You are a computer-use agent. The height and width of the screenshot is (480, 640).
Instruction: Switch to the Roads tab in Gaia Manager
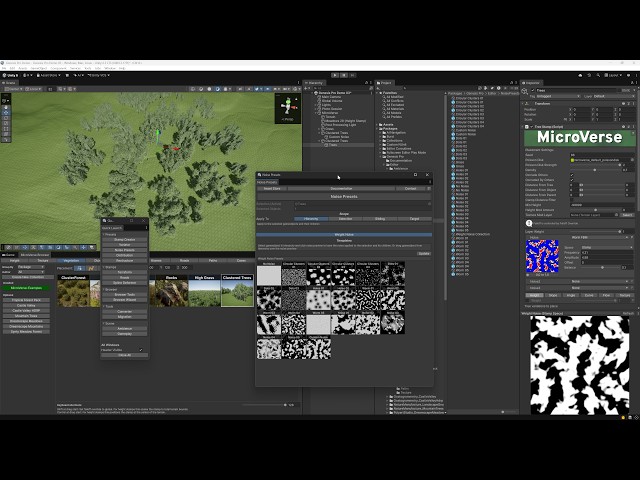(x=184, y=260)
